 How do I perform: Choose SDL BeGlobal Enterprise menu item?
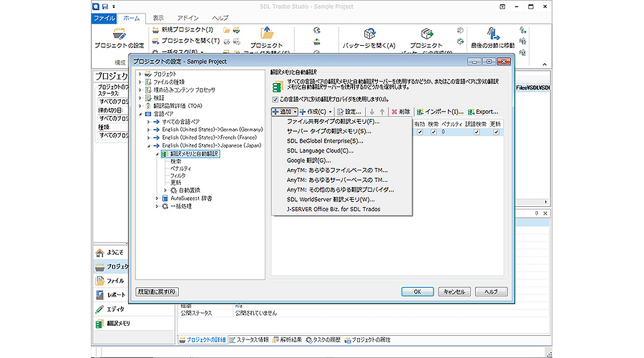tap(341, 141)
